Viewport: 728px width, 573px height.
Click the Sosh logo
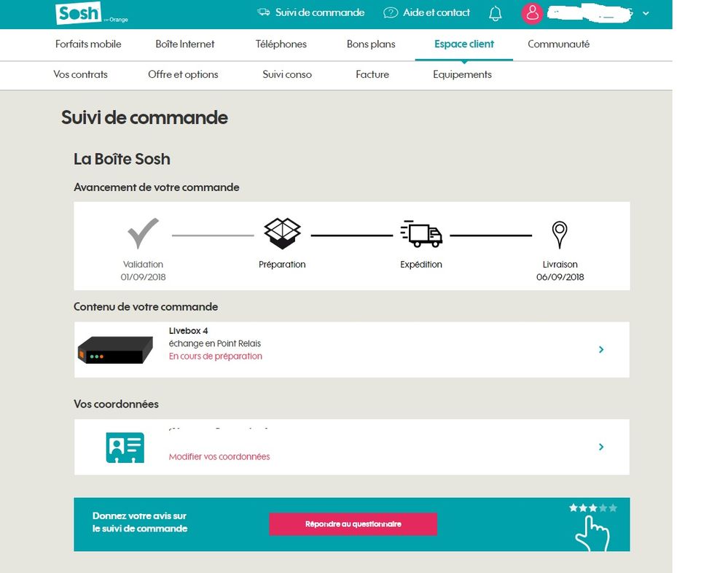[77, 13]
